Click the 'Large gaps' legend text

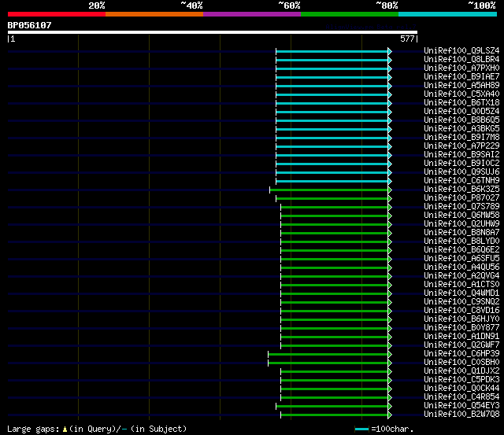click(33, 429)
